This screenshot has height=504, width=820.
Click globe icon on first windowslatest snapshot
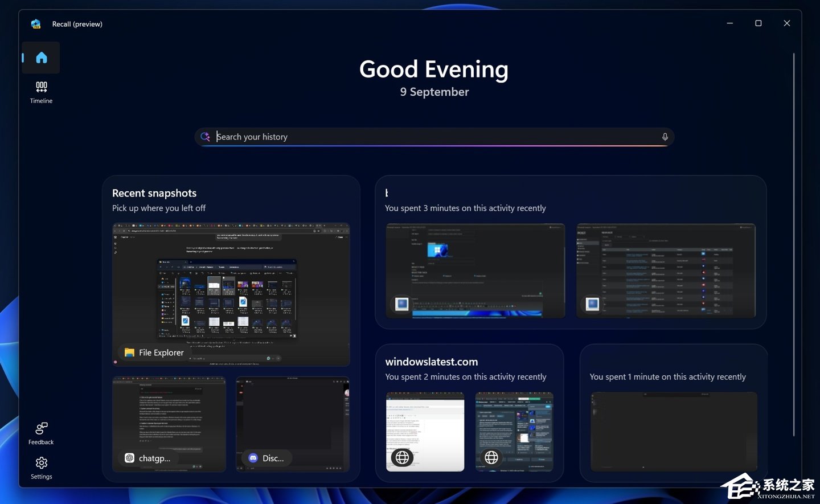[x=402, y=457]
